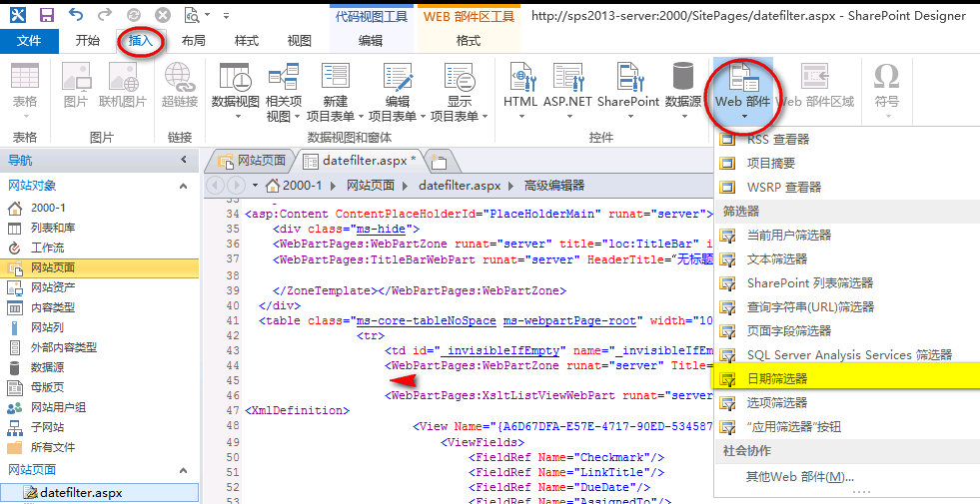This screenshot has height=504, width=980.
Task: Collapse the 导航 navigation pane
Action: point(184,160)
